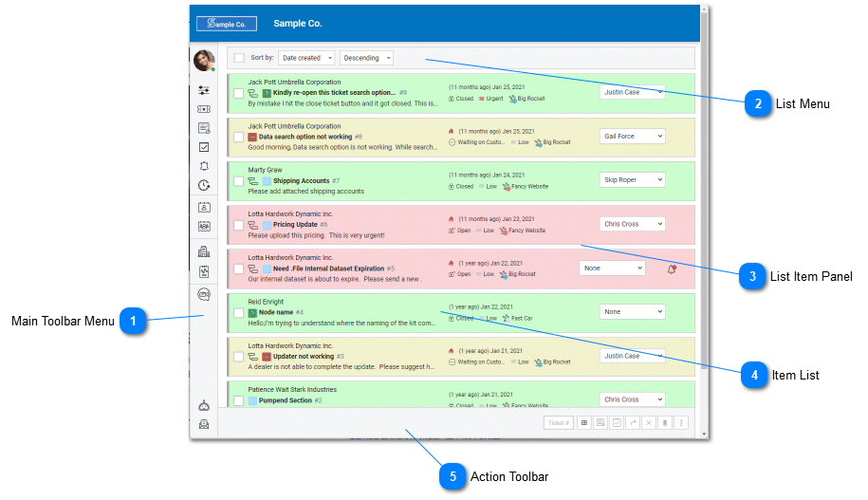Open the dashboard gauge icon at sidebar bottom
This screenshot has height=500, width=868.
204,405
